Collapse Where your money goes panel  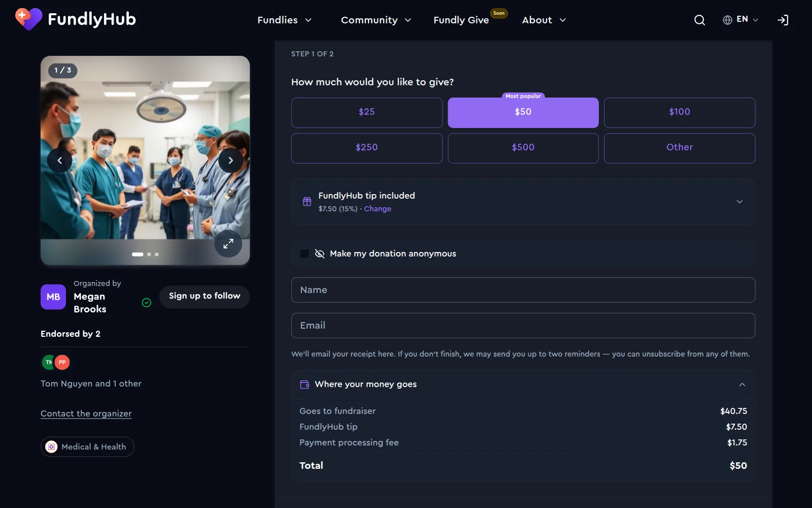742,385
